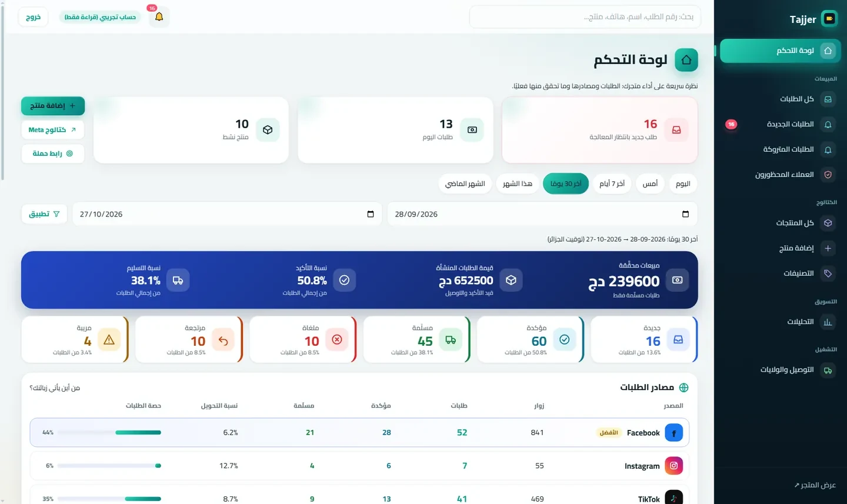Select the آخر 7 أيام range tab
The image size is (847, 504).
point(612,183)
